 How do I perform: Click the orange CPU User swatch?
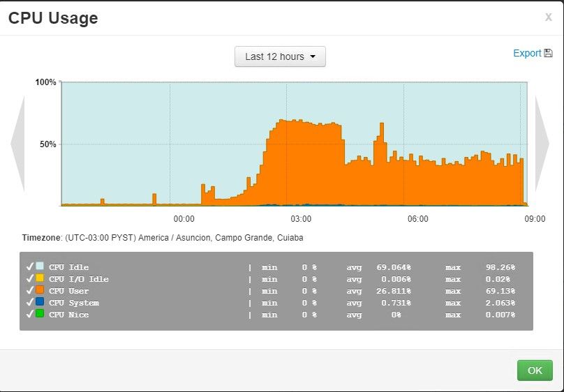pyautogui.click(x=40, y=289)
